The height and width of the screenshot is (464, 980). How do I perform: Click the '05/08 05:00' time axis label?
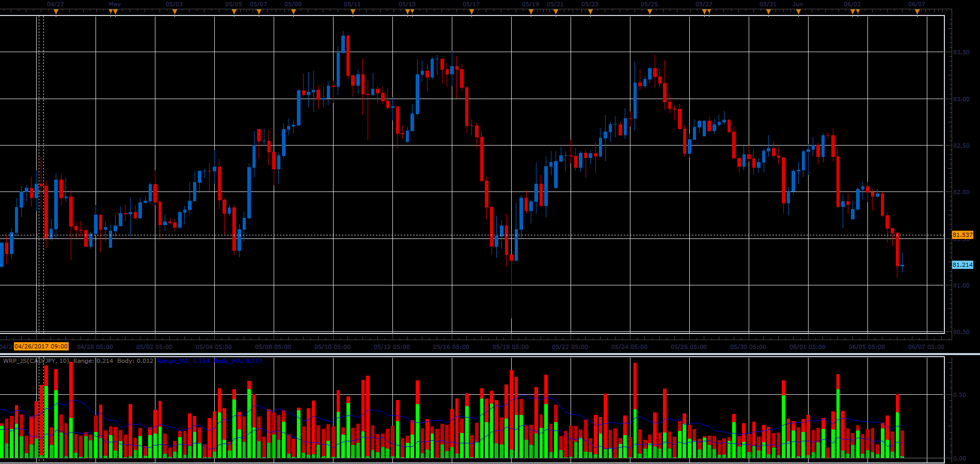pos(273,347)
